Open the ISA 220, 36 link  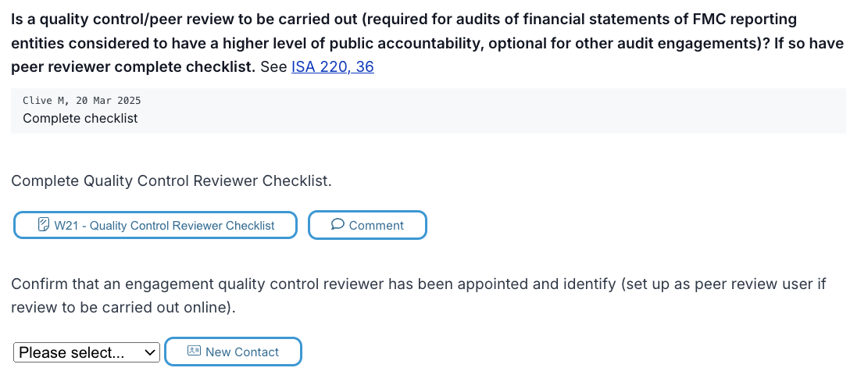pos(333,67)
